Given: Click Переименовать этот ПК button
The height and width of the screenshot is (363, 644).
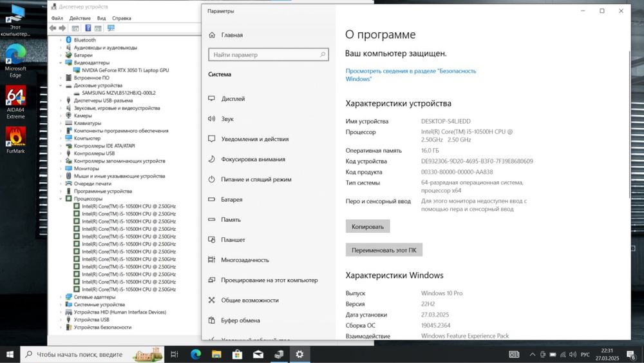Looking at the screenshot, I should (384, 250).
